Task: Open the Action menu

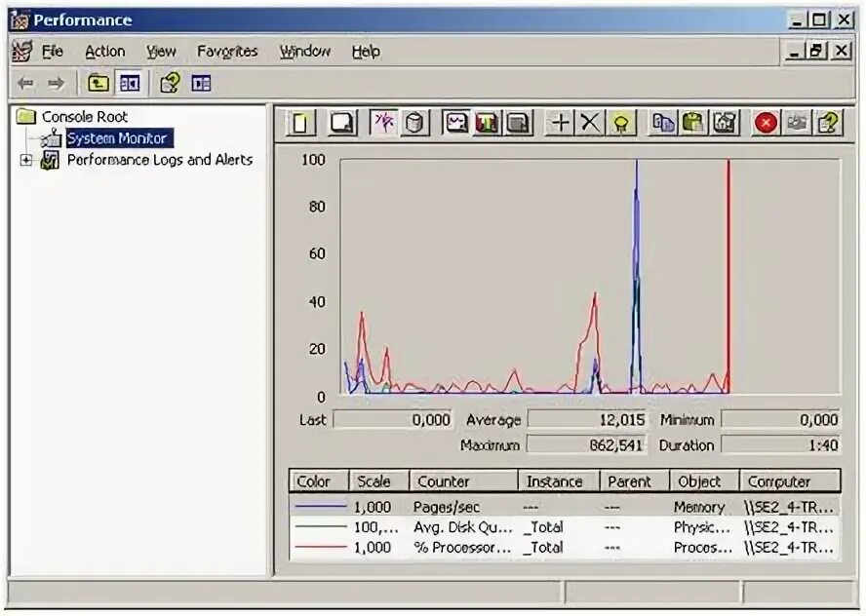Action: tap(105, 52)
